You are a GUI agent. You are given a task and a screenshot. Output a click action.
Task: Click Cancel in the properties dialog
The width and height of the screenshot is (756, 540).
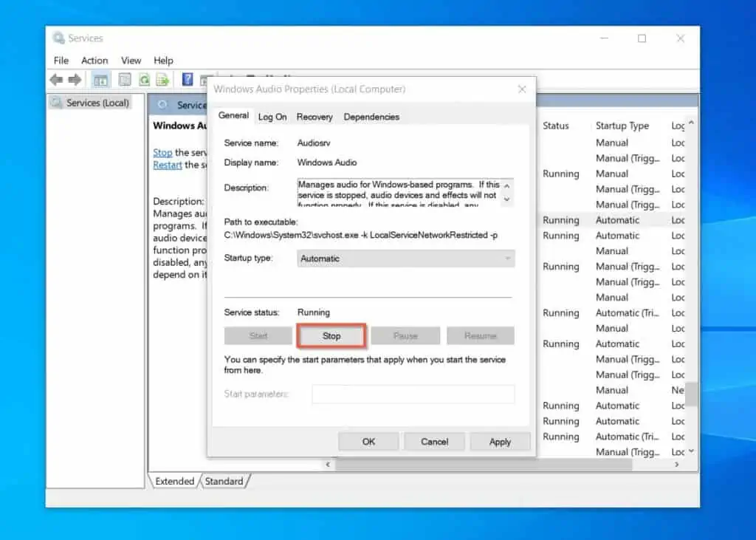tap(434, 442)
